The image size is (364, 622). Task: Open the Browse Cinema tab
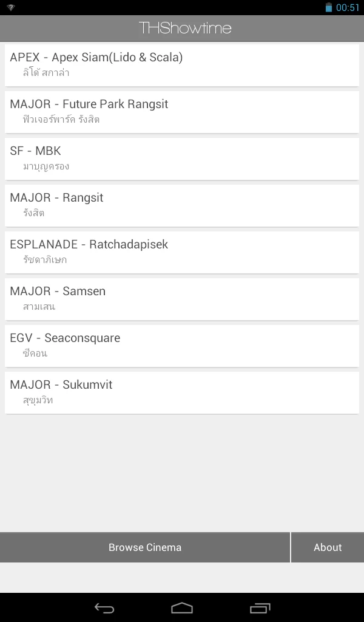(145, 547)
